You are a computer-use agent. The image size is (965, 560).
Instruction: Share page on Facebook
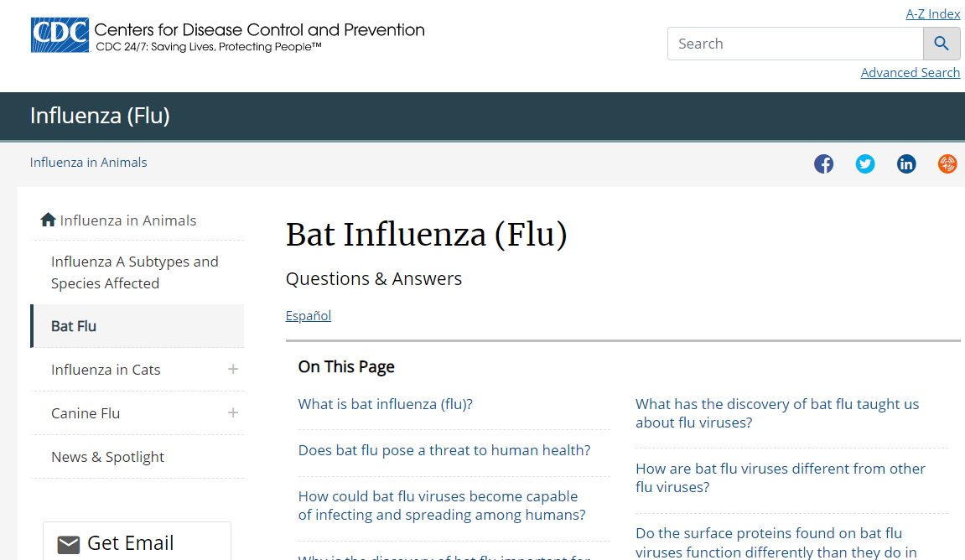pos(823,163)
